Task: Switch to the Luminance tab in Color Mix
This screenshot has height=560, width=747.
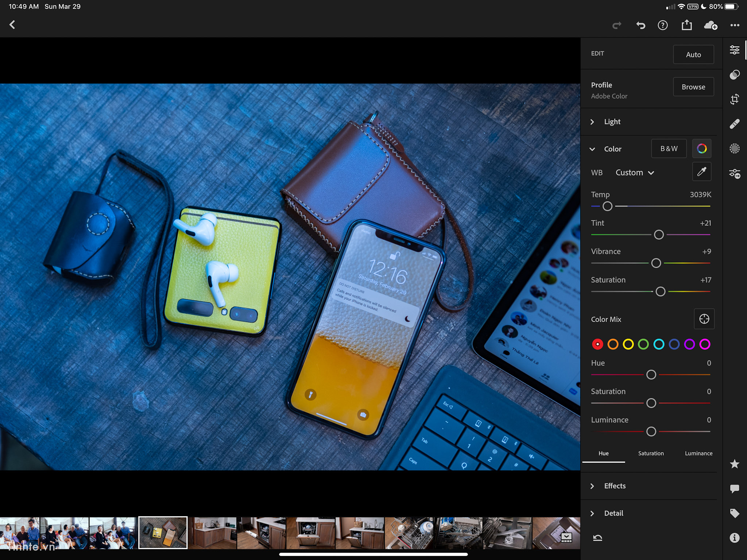Action: 698,453
